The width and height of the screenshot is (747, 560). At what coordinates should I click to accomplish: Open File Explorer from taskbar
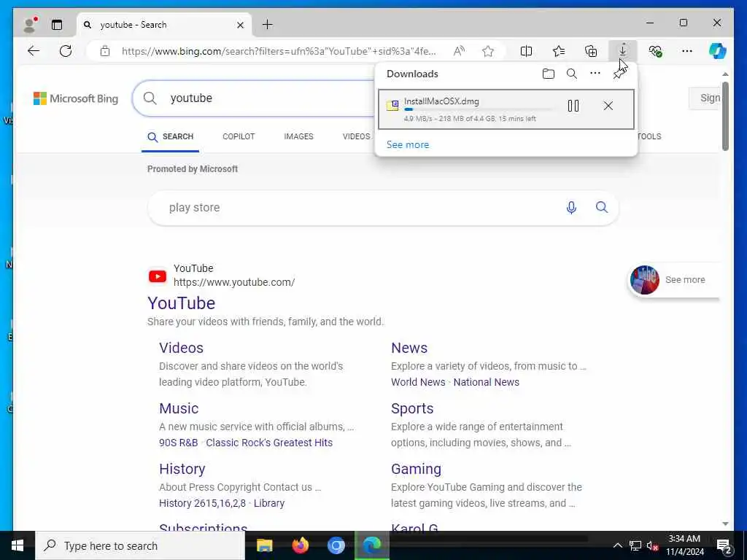(x=264, y=545)
